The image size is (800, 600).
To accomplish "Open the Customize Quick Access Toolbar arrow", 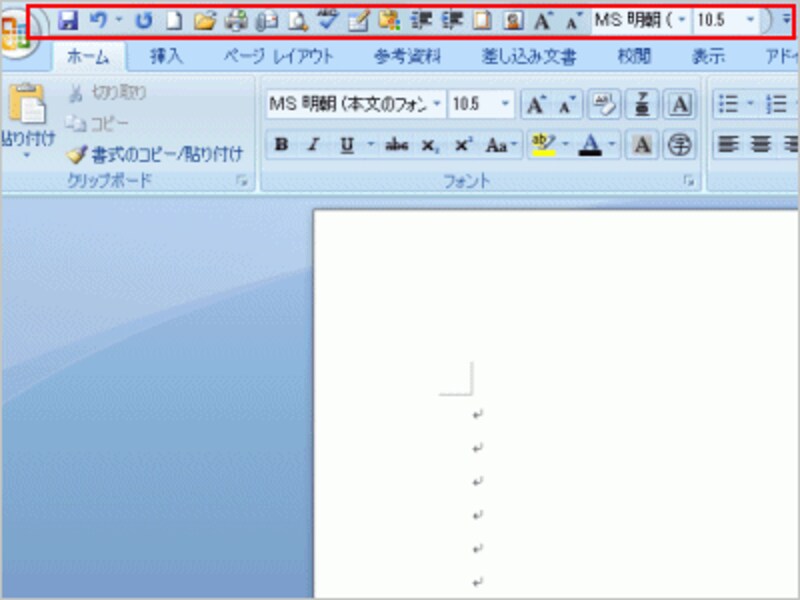I will point(786,20).
